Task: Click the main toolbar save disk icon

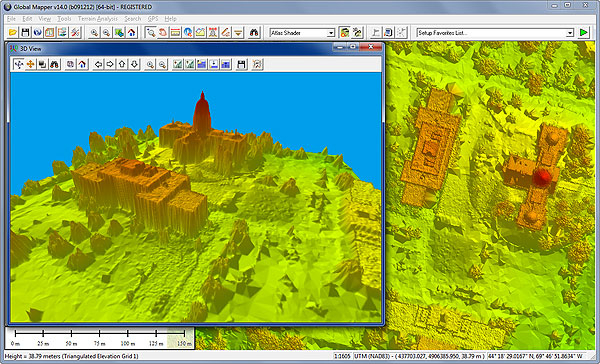Action: tap(25, 33)
